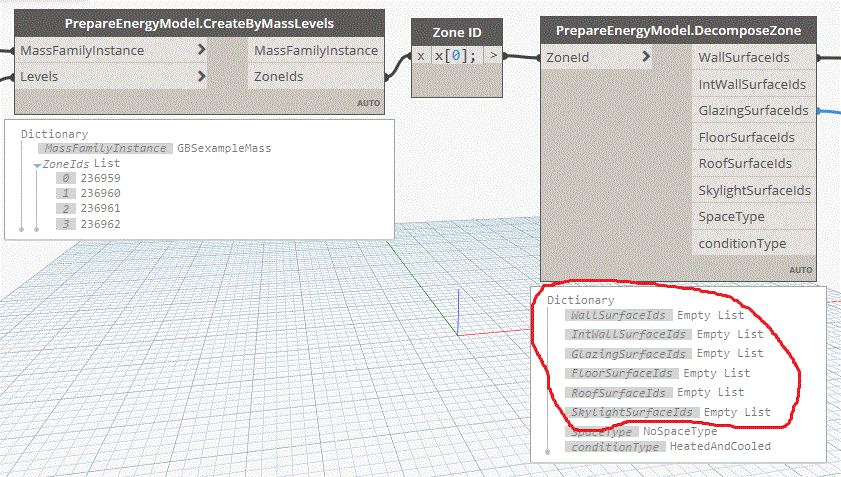841x477 pixels.
Task: Click Dictionary label in DecomposeZone preview
Action: [581, 300]
